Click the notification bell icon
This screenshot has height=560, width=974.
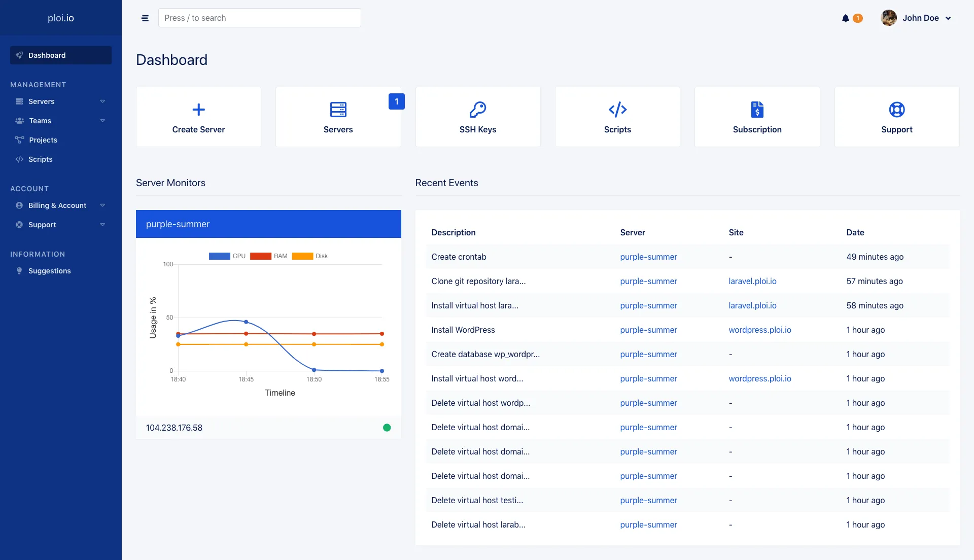(845, 18)
